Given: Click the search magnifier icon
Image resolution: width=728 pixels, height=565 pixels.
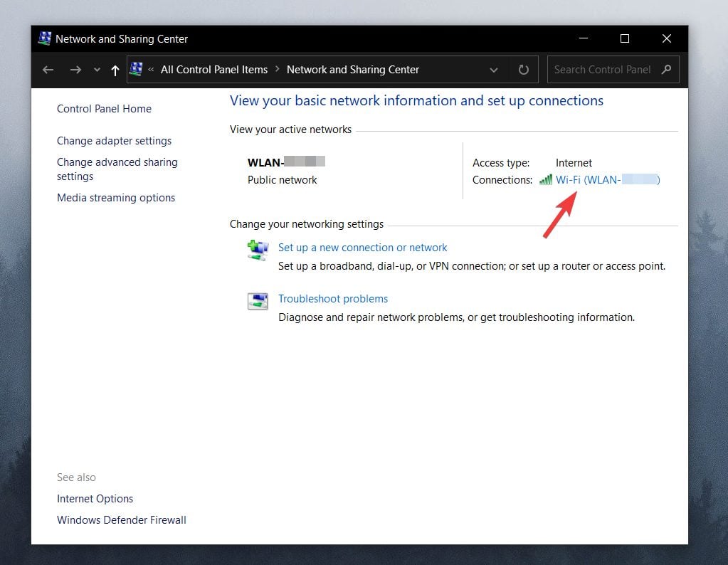Looking at the screenshot, I should click(x=666, y=70).
